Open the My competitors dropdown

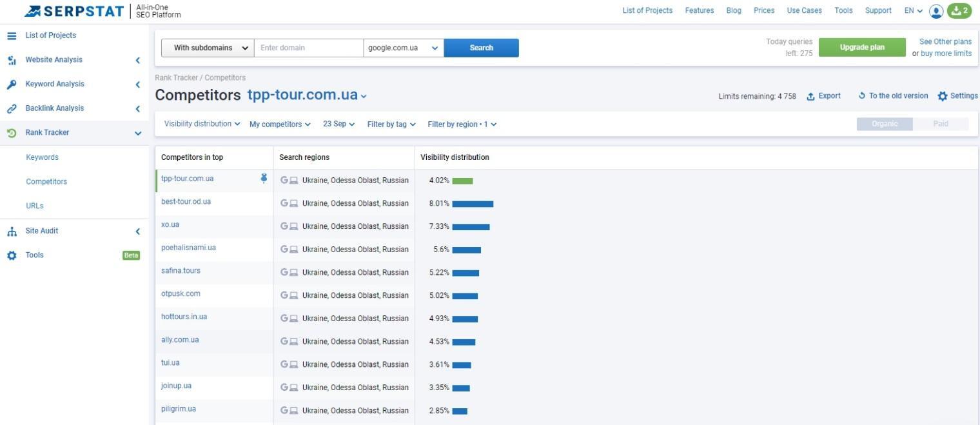point(280,124)
